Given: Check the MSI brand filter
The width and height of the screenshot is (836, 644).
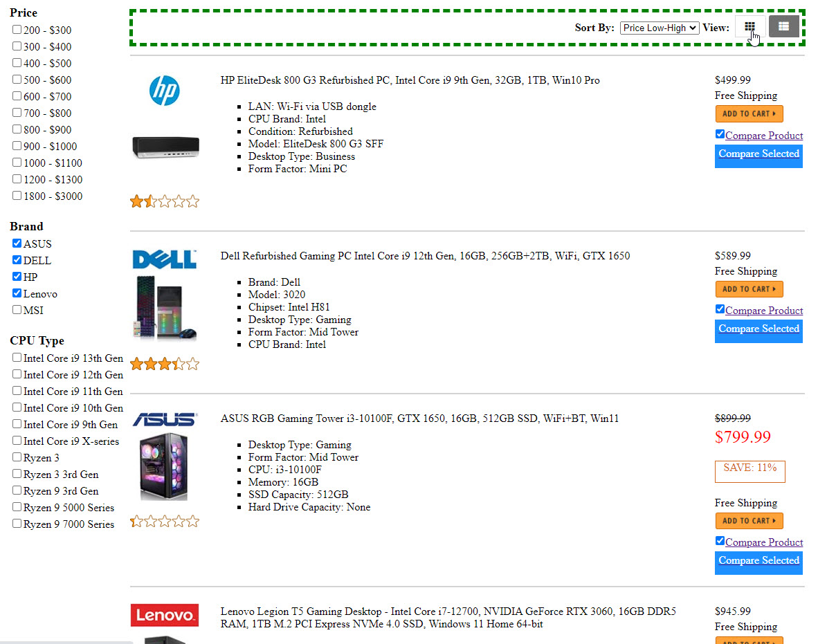Looking at the screenshot, I should tap(17, 310).
